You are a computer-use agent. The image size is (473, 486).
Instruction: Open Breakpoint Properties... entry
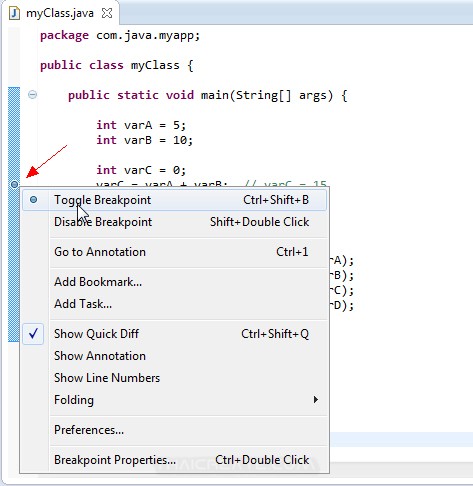click(x=174, y=460)
